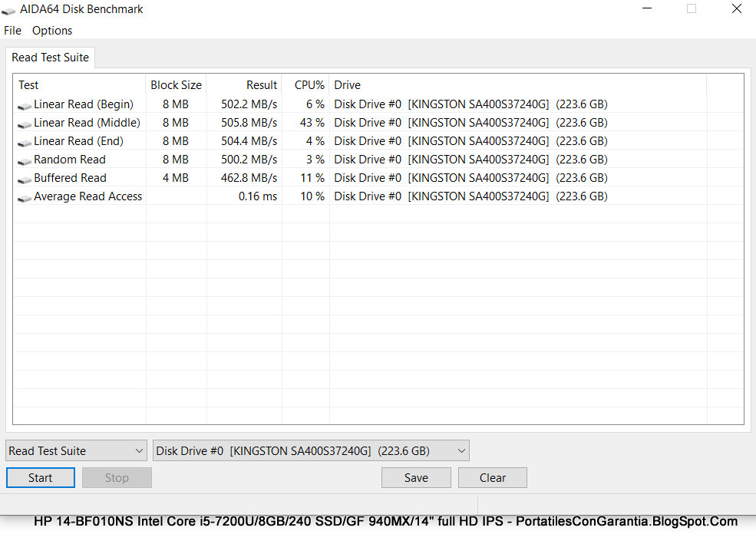Click the Test column header
756x544 pixels.
point(79,85)
